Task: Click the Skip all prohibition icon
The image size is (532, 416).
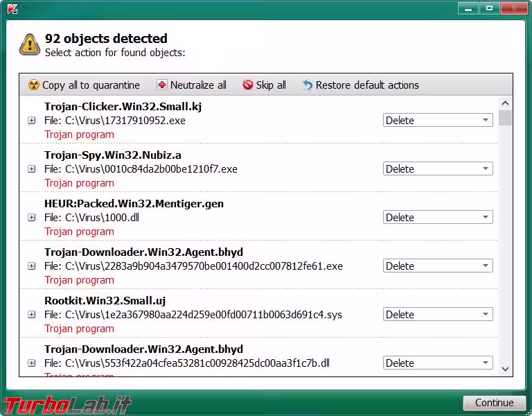Action: (x=248, y=85)
